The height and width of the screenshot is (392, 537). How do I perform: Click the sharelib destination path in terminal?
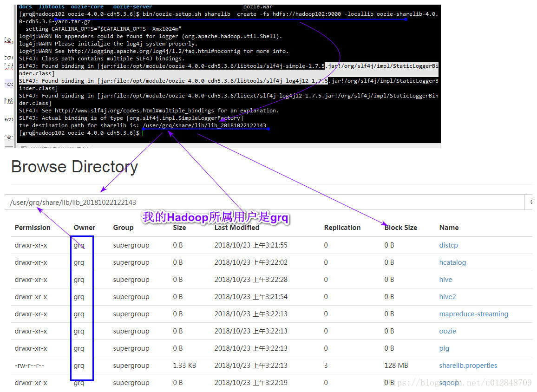[x=204, y=125]
